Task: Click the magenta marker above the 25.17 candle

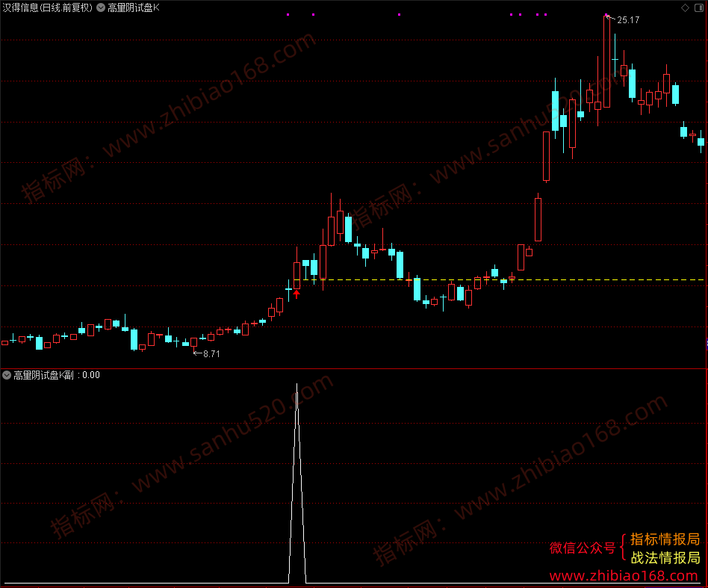Action: click(x=606, y=15)
